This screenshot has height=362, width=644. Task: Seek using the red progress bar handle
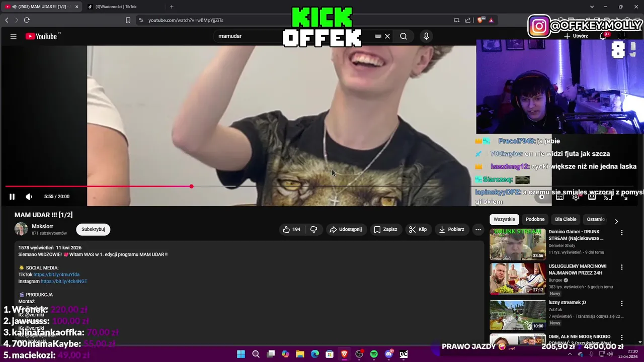click(x=191, y=187)
